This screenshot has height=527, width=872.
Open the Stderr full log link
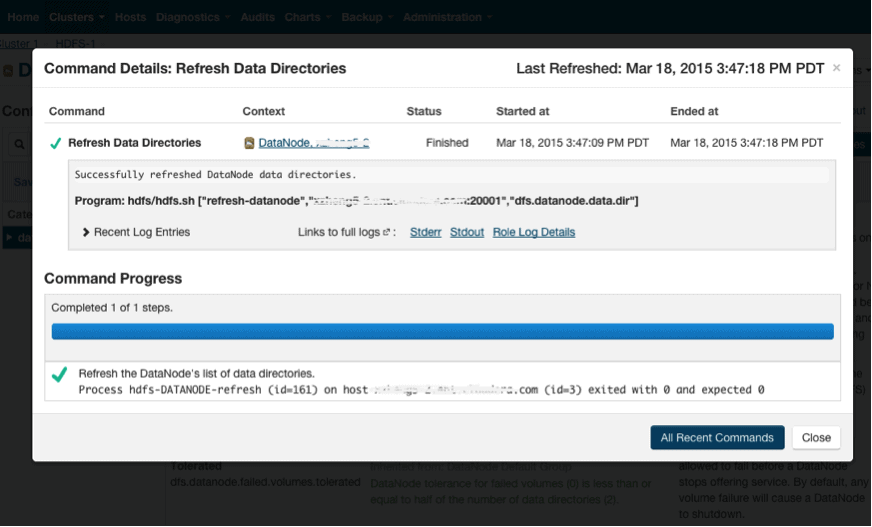tap(425, 232)
